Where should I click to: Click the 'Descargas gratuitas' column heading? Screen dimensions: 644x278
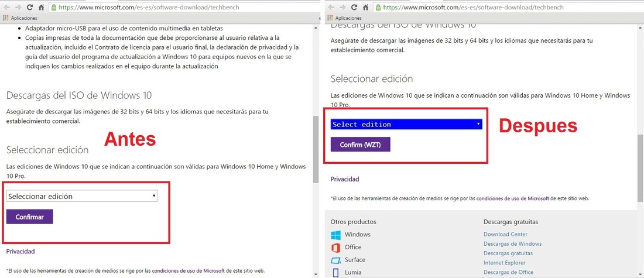click(x=511, y=222)
